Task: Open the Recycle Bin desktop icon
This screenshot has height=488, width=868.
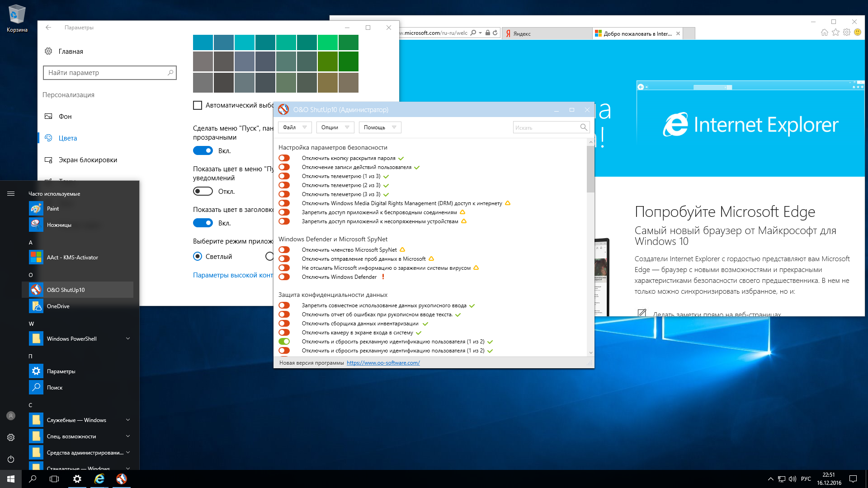Action: 17,18
